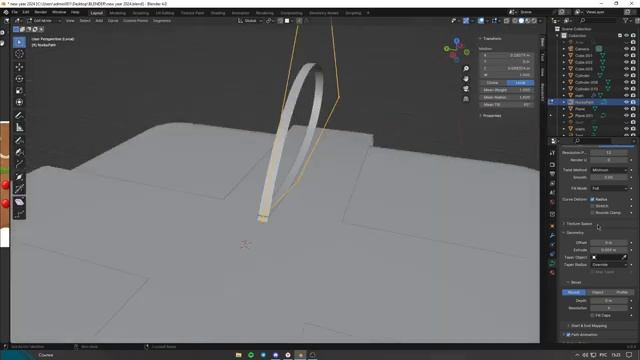This screenshot has width=640, height=360.
Task: Click the Local transform space button
Action: 520,82
